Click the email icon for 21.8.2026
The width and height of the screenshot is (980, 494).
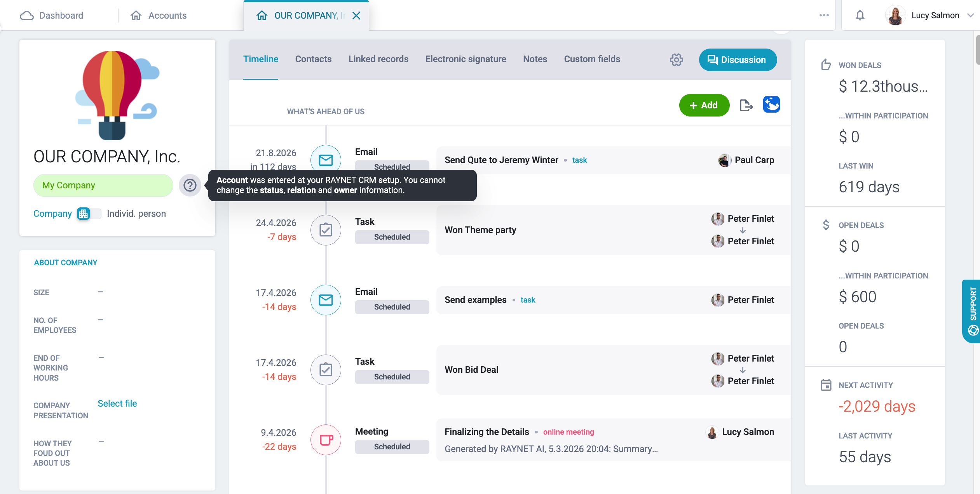(x=326, y=160)
